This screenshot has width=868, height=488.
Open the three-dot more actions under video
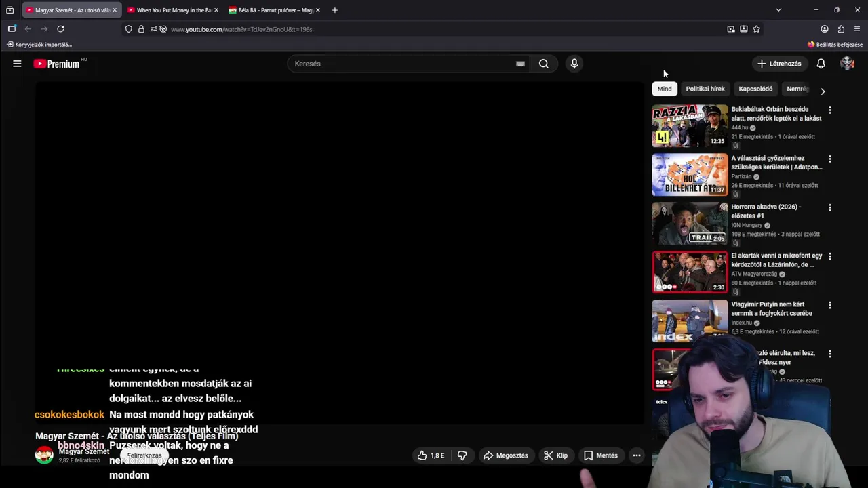click(x=637, y=455)
